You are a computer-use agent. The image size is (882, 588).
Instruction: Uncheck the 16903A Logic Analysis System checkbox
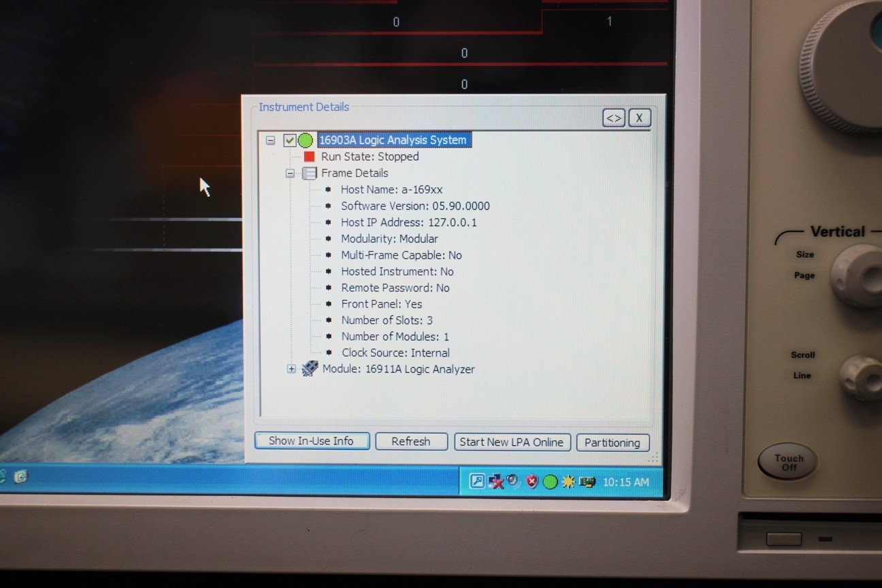290,140
